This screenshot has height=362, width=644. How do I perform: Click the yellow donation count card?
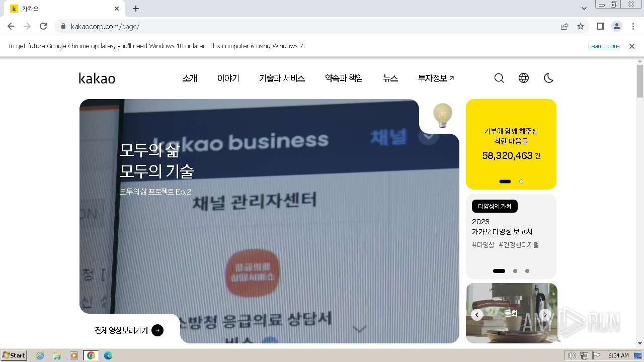(511, 144)
